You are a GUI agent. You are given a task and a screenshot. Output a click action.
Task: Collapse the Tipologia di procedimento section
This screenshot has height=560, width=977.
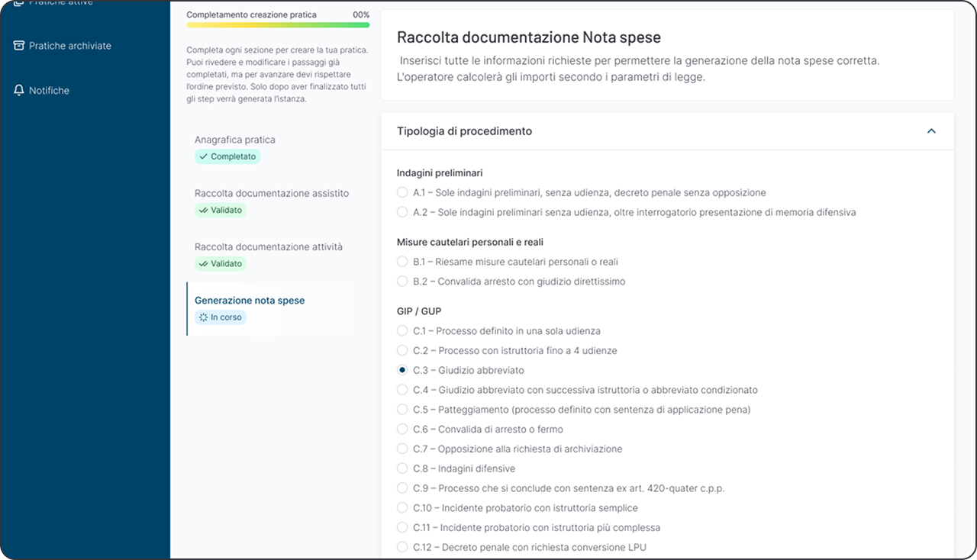(x=931, y=131)
